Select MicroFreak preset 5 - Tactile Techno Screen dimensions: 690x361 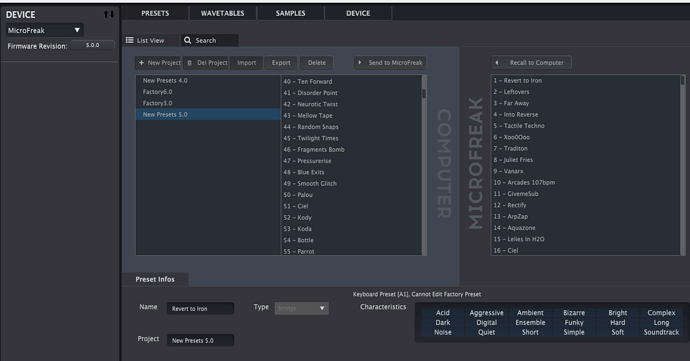(x=585, y=126)
